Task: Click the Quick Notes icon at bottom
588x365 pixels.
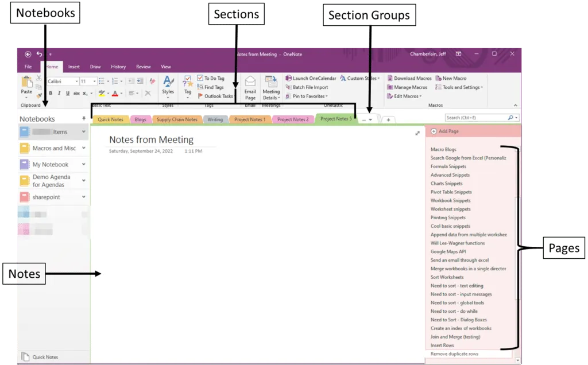Action: pos(25,357)
